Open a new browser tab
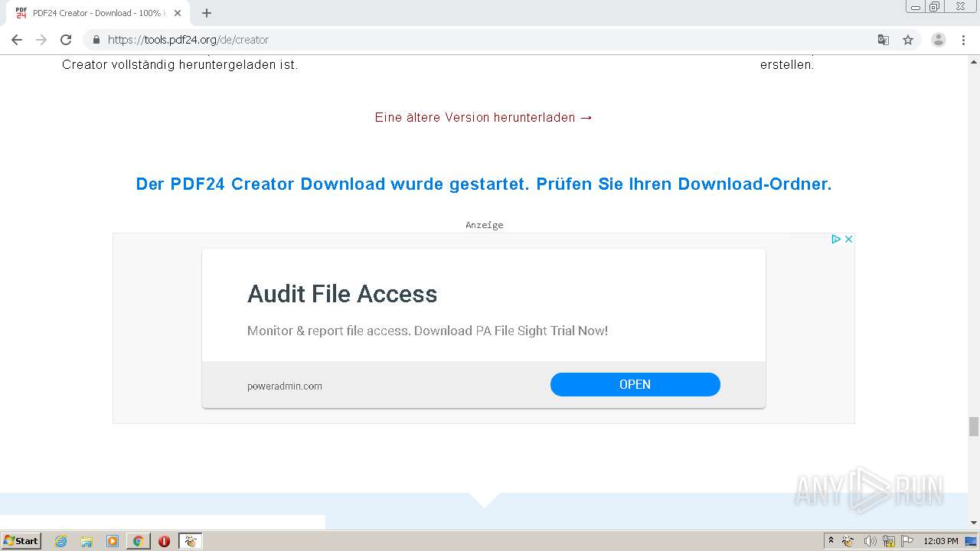The image size is (980, 551). (207, 13)
